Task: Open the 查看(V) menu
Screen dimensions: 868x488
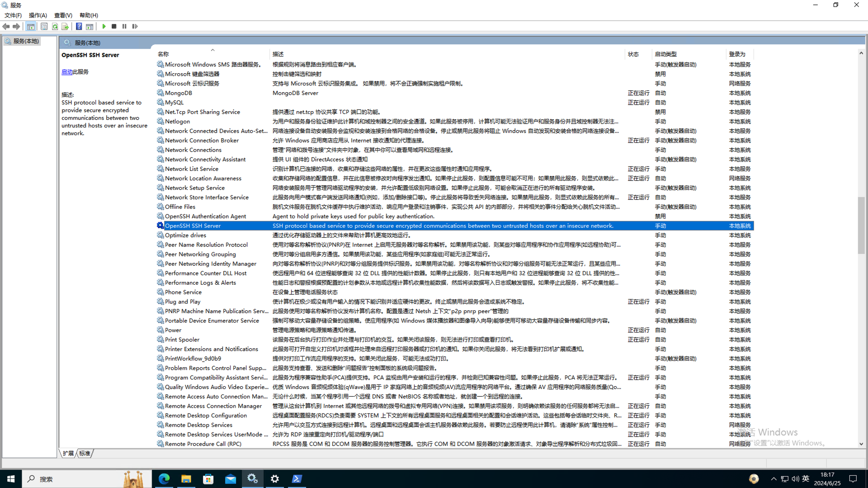Action: coord(63,15)
